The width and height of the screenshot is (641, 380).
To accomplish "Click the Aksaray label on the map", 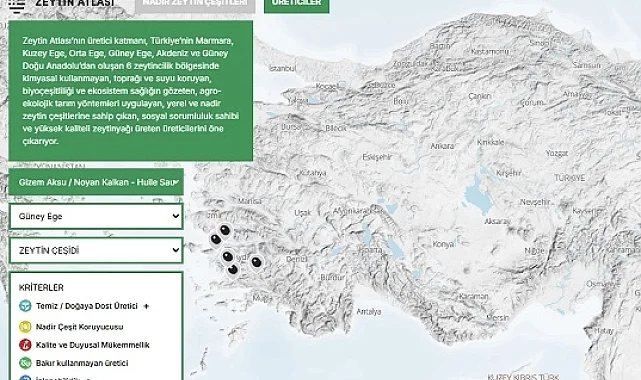I will coord(497,221).
